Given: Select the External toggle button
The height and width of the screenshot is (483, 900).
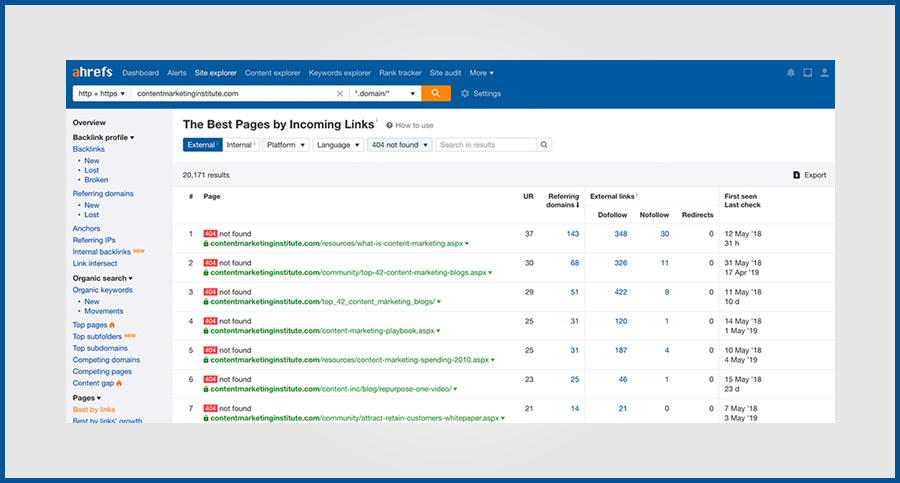Looking at the screenshot, I should coord(203,145).
